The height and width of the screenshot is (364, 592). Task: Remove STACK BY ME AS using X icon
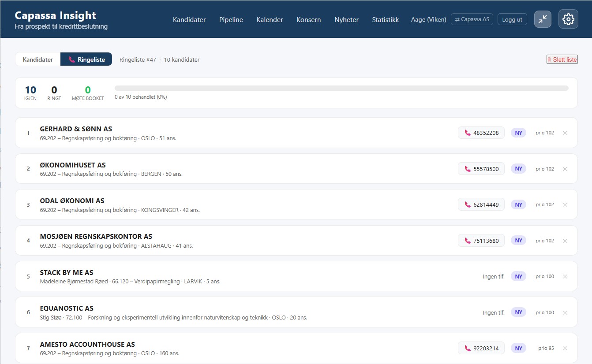tap(565, 276)
